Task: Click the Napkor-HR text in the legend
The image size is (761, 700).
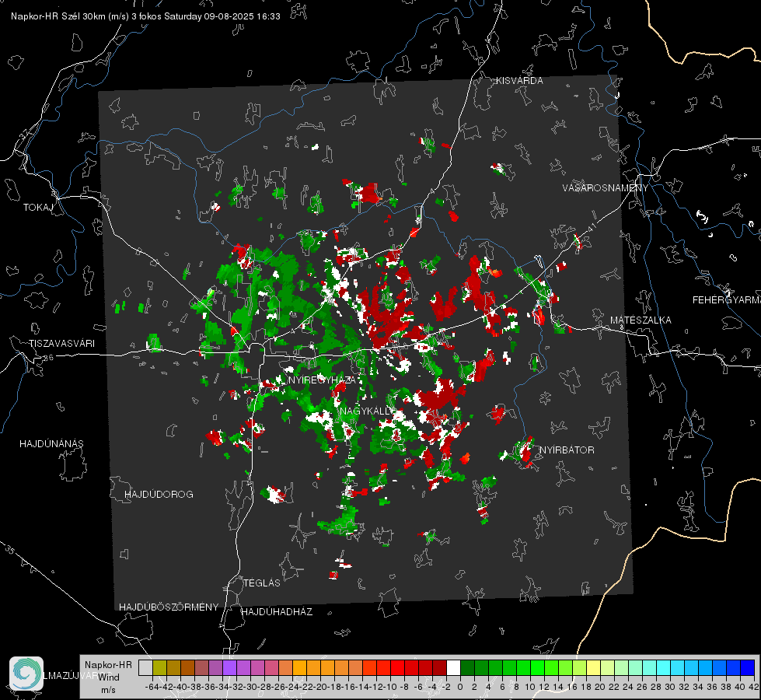Action: click(108, 665)
